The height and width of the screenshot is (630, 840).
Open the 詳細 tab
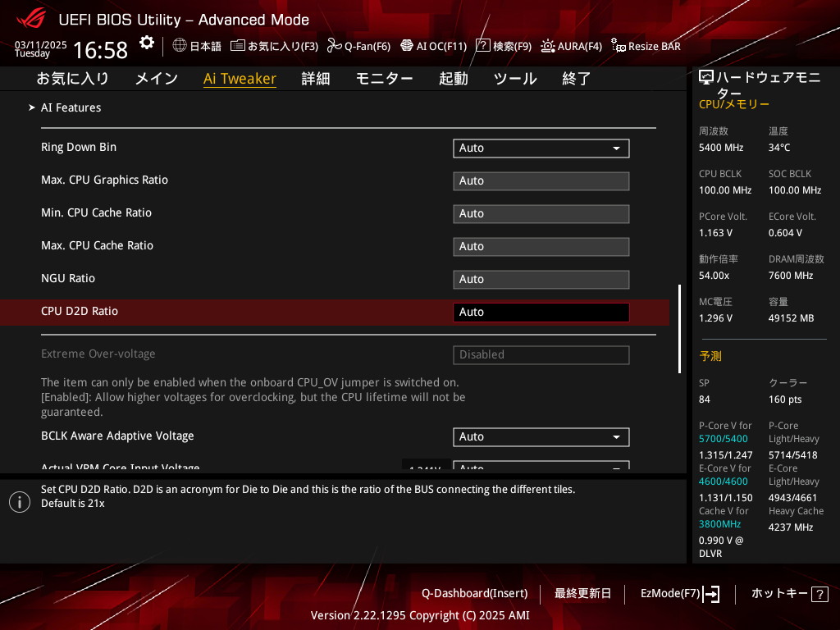click(x=316, y=78)
